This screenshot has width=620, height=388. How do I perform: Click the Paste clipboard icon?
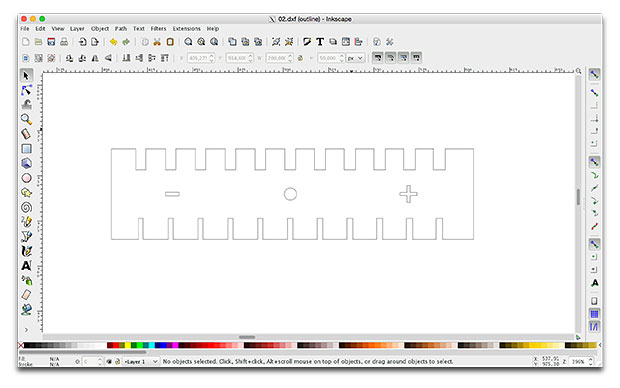170,42
